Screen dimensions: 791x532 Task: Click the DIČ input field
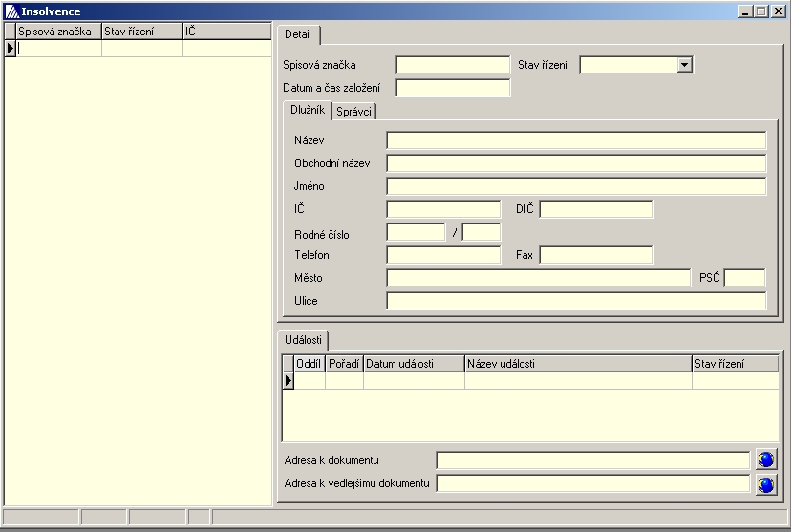(x=596, y=209)
